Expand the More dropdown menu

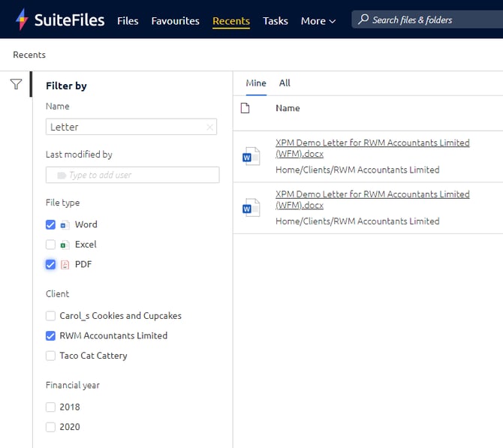click(318, 21)
